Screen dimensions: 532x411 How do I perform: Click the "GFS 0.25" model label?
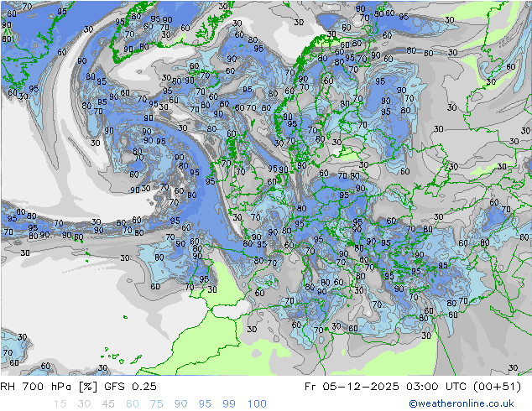click(130, 386)
